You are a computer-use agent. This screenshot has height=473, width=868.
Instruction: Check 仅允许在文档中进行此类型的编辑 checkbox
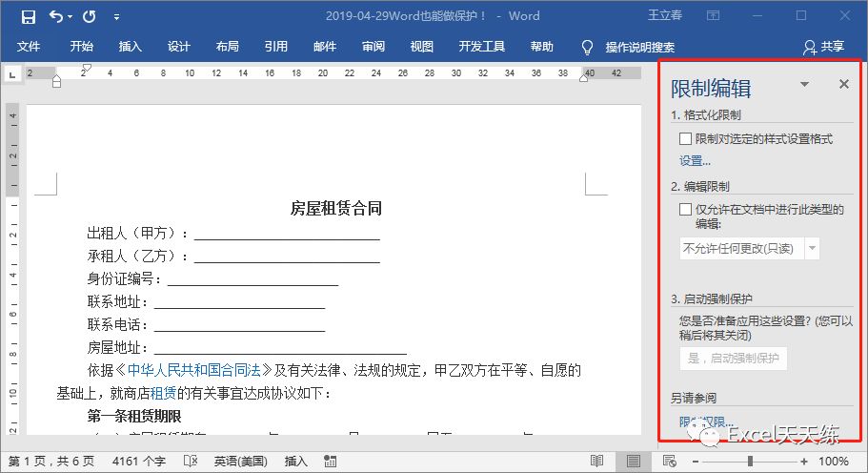pos(685,209)
